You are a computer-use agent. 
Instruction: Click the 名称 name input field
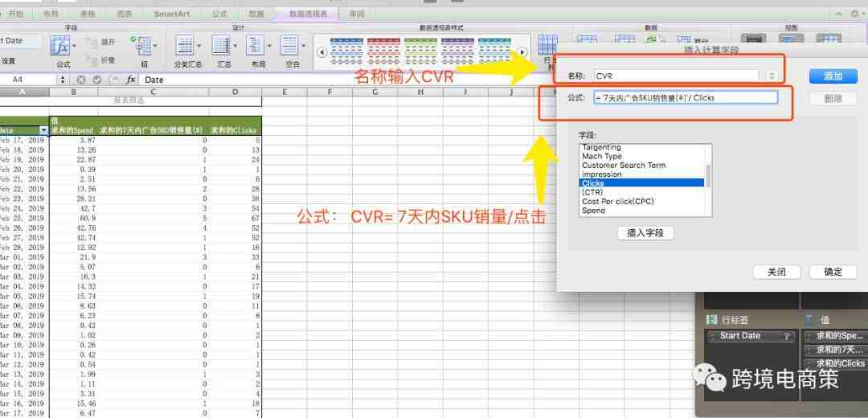(x=677, y=76)
